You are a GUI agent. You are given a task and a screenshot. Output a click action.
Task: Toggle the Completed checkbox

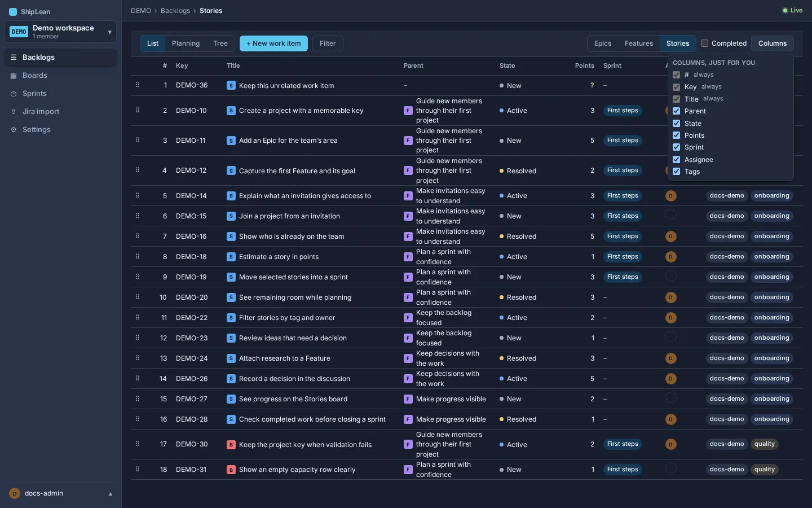pos(704,43)
